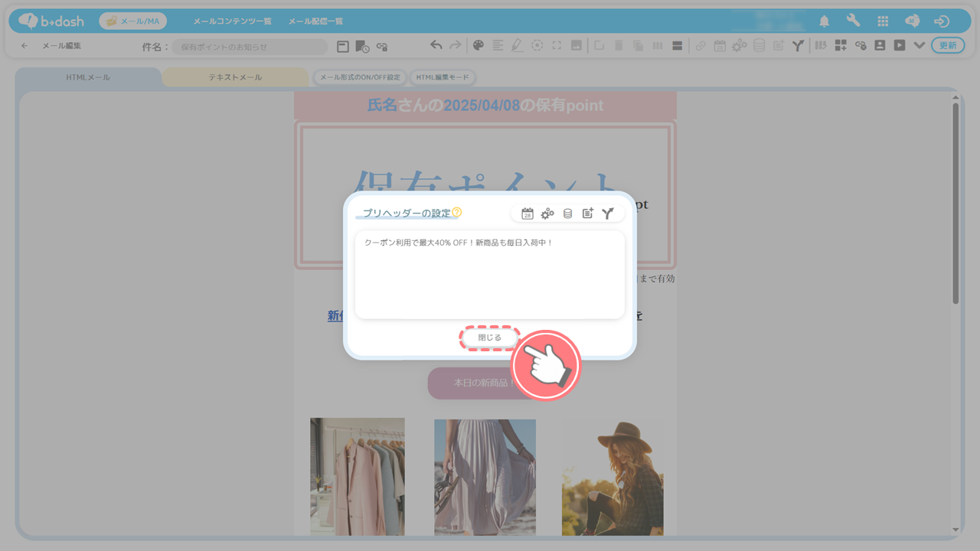Click the 更新 update button
Image resolution: width=980 pixels, height=551 pixels.
coord(948,46)
